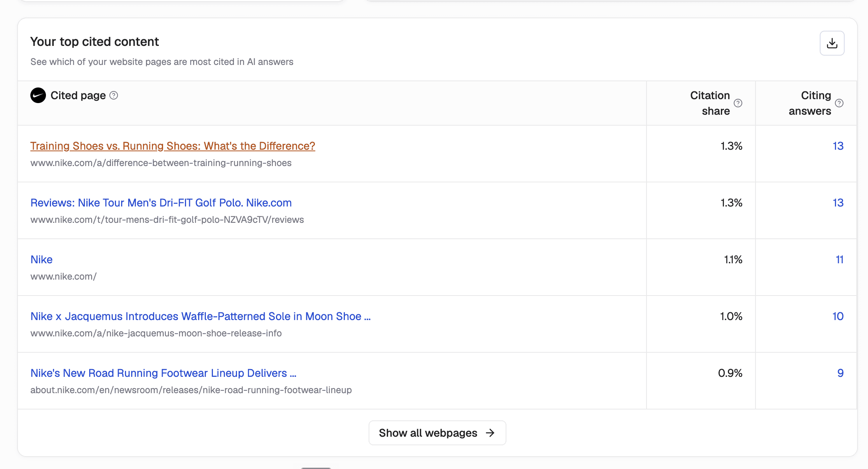The height and width of the screenshot is (469, 868).
Task: Select URL nike-jacquemus-moon-shoe-release-info
Action: point(156,333)
